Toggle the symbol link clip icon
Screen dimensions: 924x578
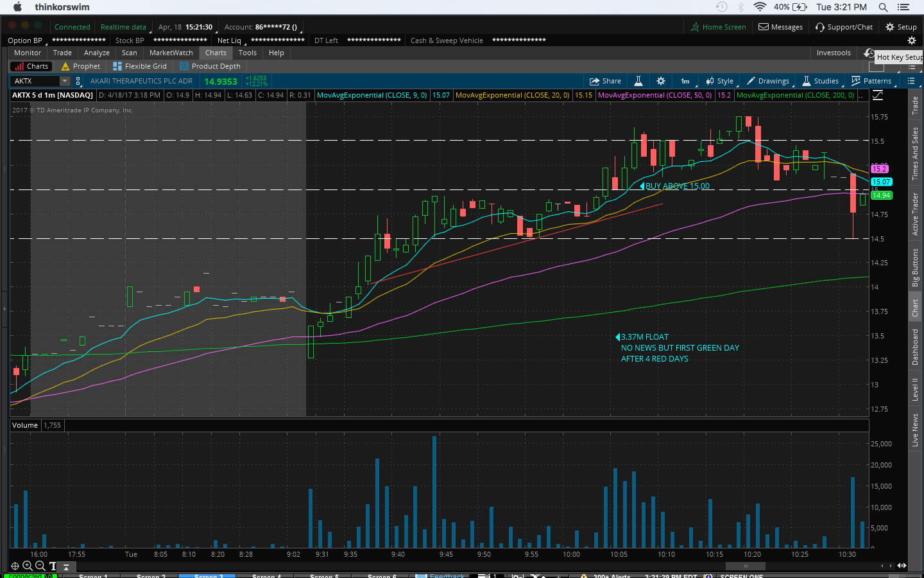click(x=78, y=81)
